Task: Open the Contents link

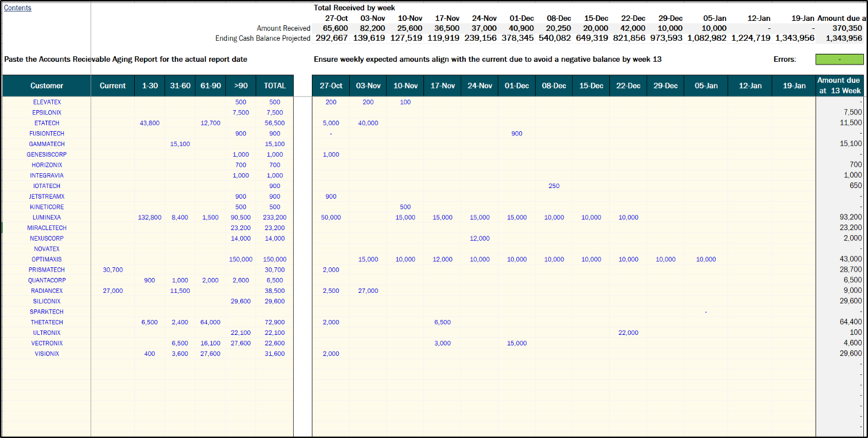Action: pyautogui.click(x=17, y=8)
